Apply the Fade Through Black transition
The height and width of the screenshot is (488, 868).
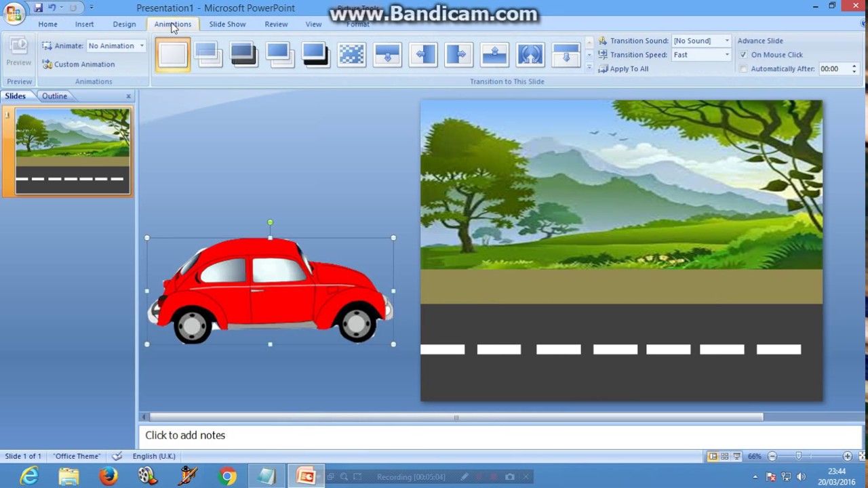(x=243, y=54)
